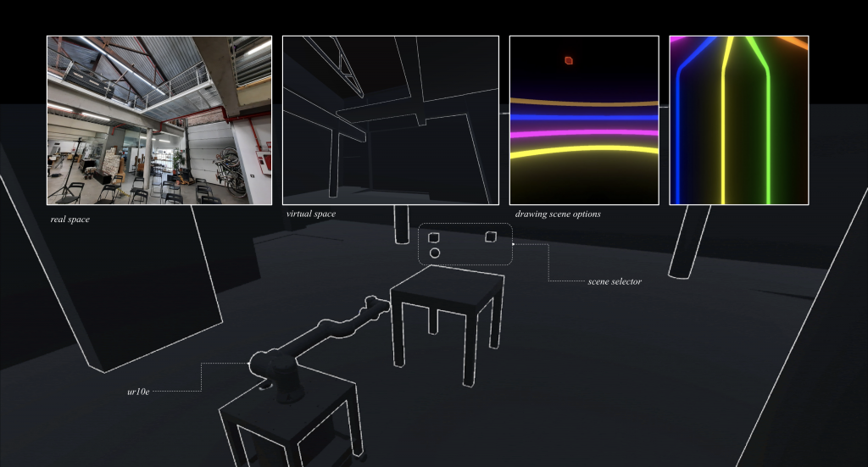868x467 pixels.
Task: Click the 'real space' caption
Action: click(70, 220)
